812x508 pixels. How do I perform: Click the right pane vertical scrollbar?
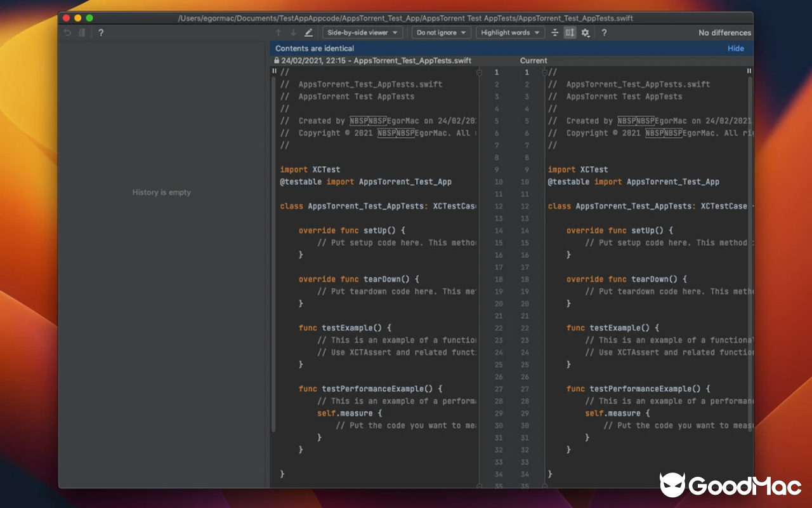pos(749,190)
